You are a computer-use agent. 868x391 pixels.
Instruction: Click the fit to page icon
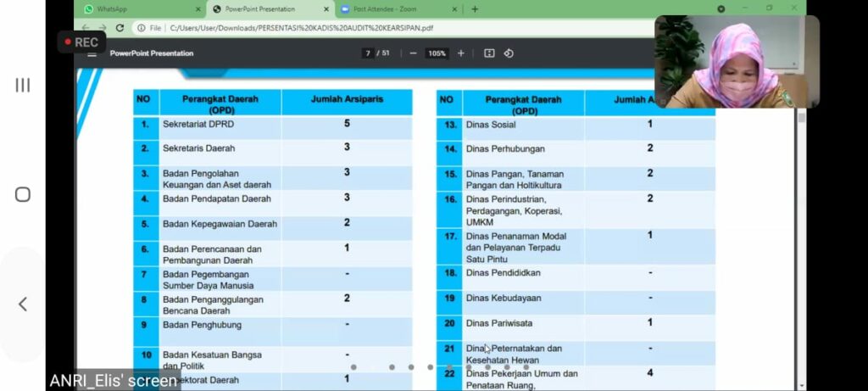coord(489,53)
